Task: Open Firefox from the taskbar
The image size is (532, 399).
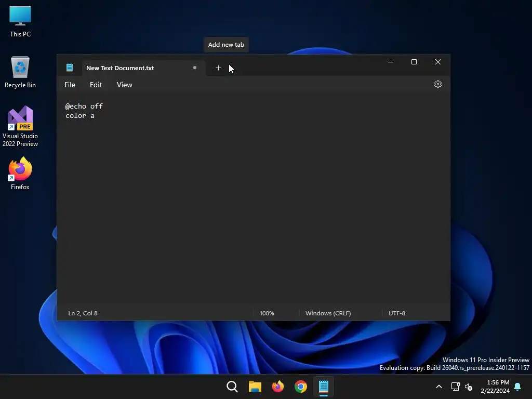Action: (x=278, y=387)
